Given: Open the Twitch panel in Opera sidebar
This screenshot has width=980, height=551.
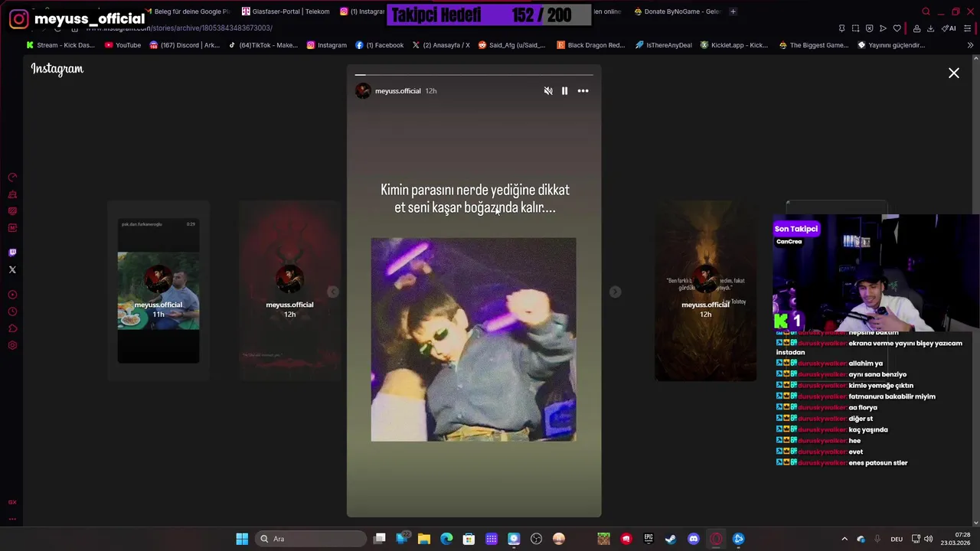Looking at the screenshot, I should point(12,253).
